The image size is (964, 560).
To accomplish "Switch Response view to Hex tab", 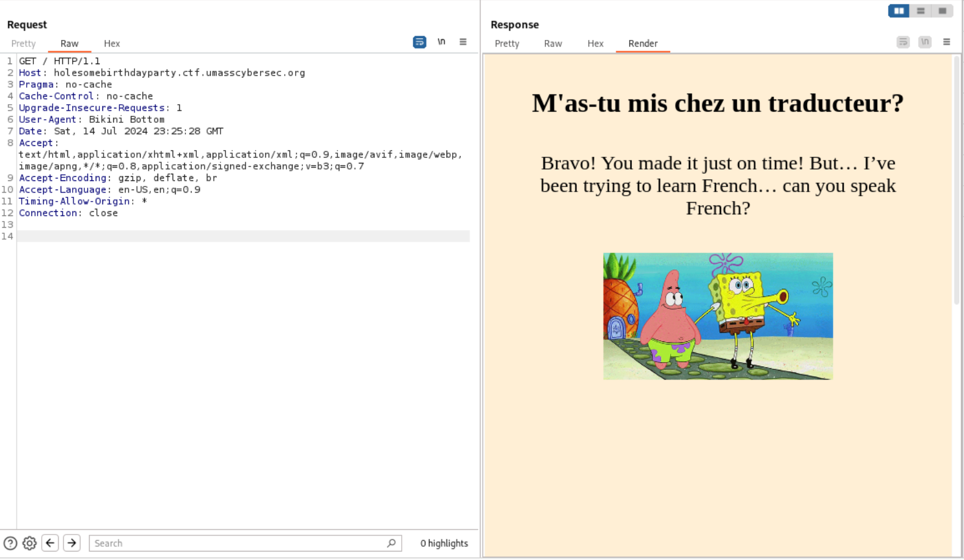I will click(x=596, y=44).
